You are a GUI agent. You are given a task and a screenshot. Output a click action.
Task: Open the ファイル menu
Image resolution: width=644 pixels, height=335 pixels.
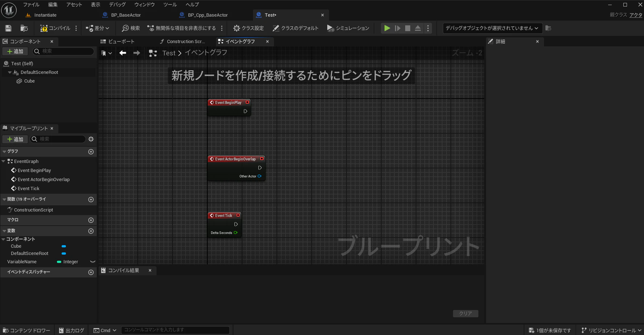pos(31,5)
